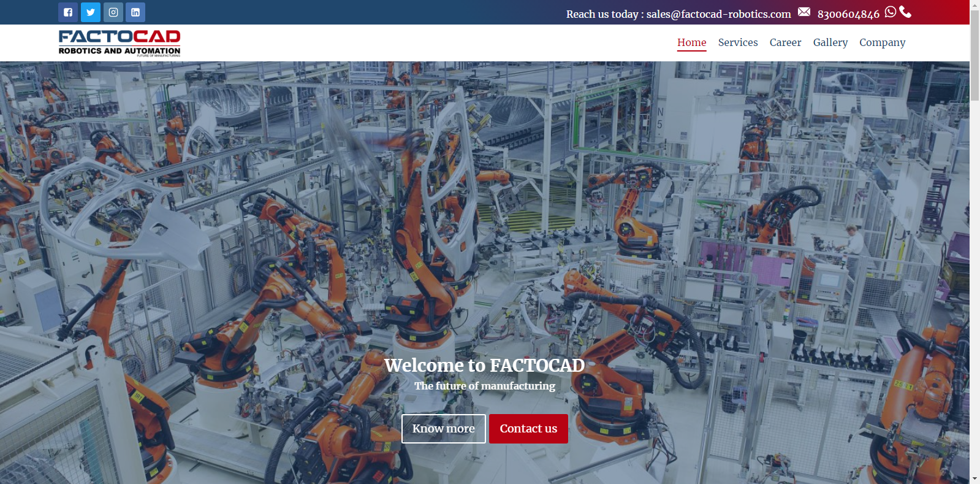Click 'The future of manufacturing' tagline
Screen dimensions: 980x484
[485, 386]
